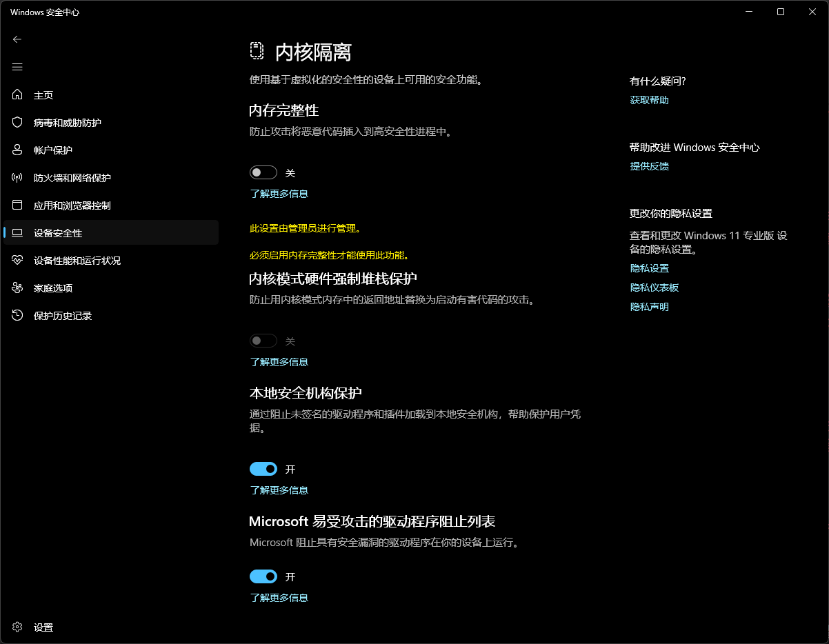Enable the 内存完整性 switch
Viewport: 829px width, 644px height.
click(263, 172)
